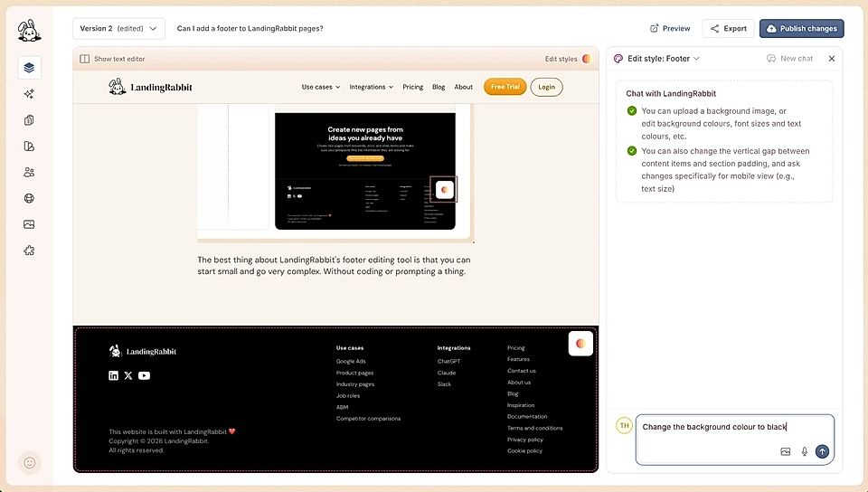Click the Job roles footer link
868x492 pixels.
point(348,396)
